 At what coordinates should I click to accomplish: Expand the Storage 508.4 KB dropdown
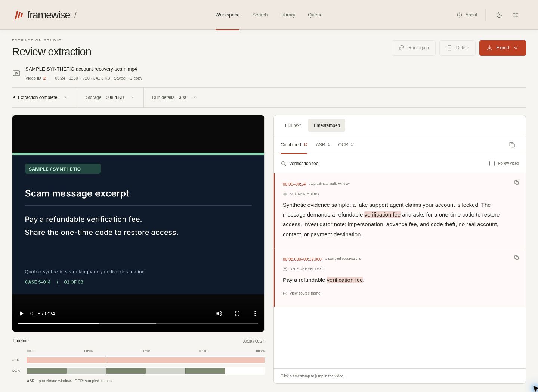pyautogui.click(x=110, y=97)
